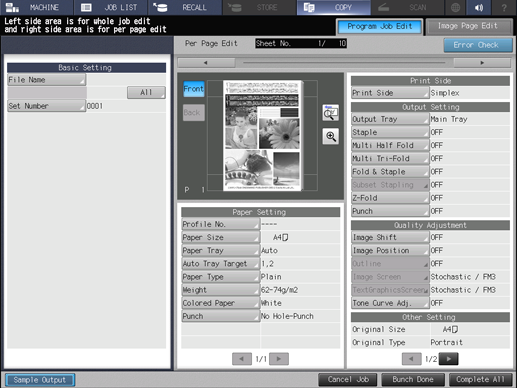Open the globe network icon
The height and width of the screenshot is (388, 517).
pyautogui.click(x=455, y=7)
